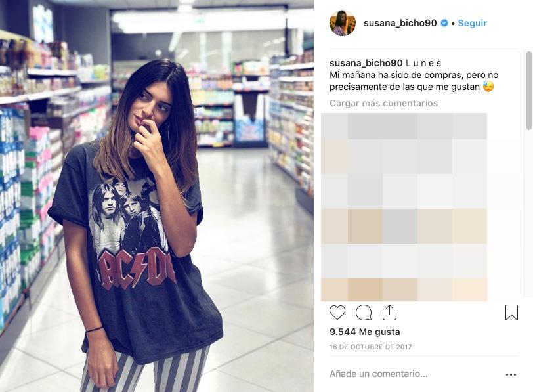The image size is (533, 392).
Task: Click the sleepy face emoji in the caption
Action: click(x=488, y=87)
